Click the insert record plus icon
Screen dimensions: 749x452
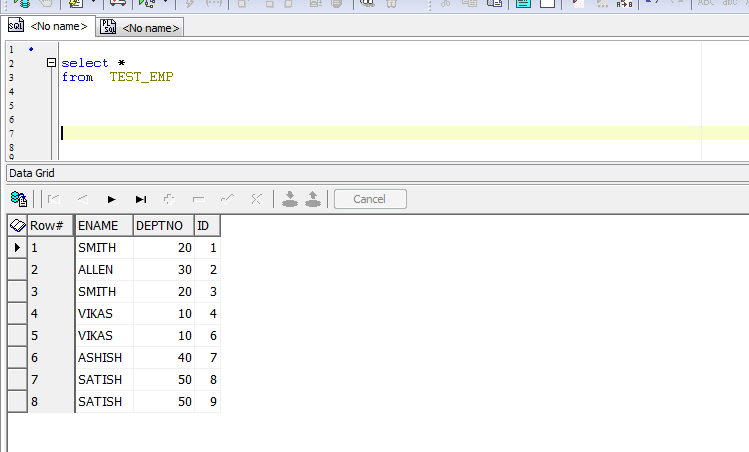[x=169, y=199]
